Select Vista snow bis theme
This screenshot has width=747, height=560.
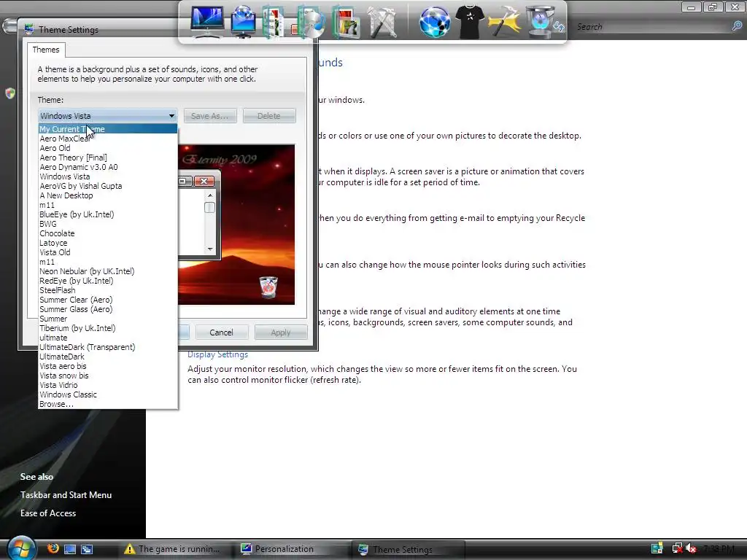coord(108,376)
